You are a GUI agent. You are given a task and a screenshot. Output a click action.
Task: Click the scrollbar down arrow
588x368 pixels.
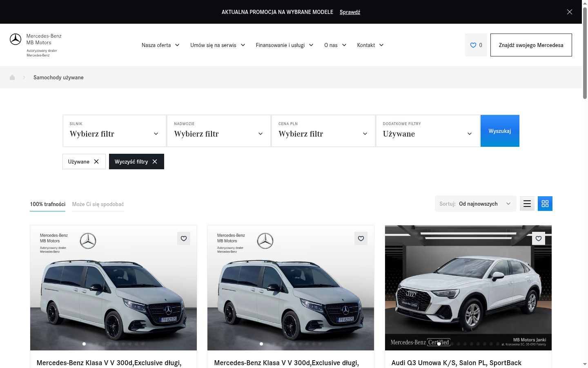585,364
